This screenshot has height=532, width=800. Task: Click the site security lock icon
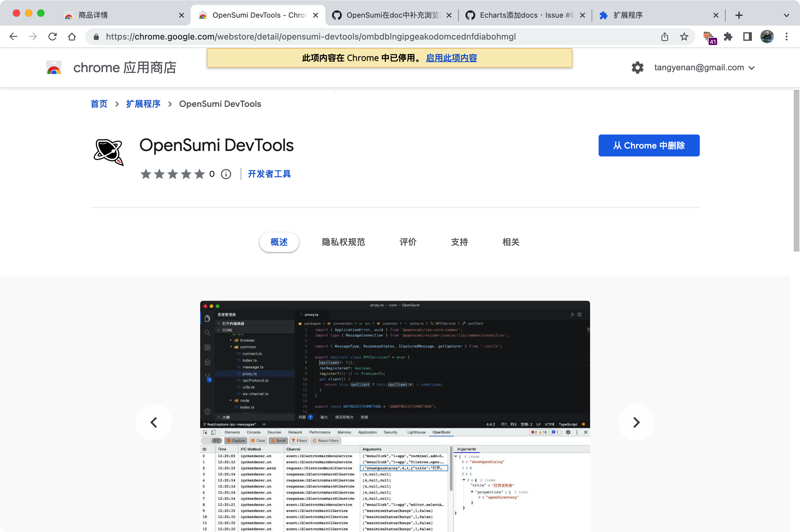tap(96, 37)
